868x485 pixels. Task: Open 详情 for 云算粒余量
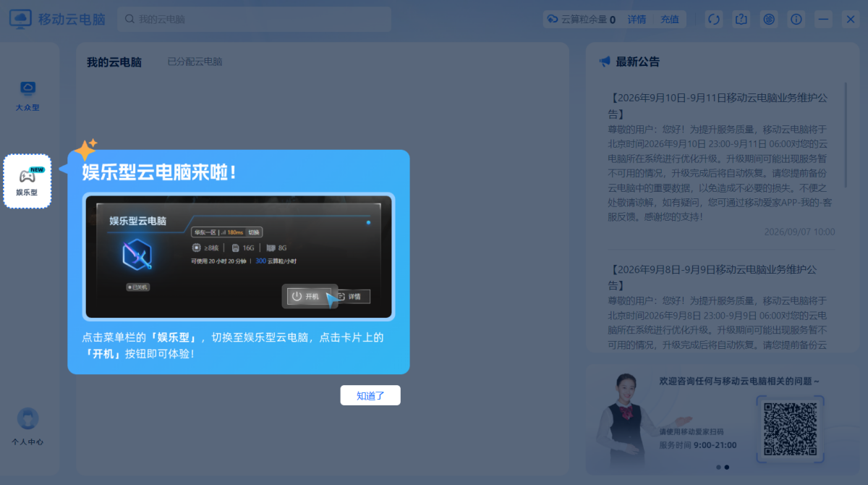pyautogui.click(x=637, y=20)
